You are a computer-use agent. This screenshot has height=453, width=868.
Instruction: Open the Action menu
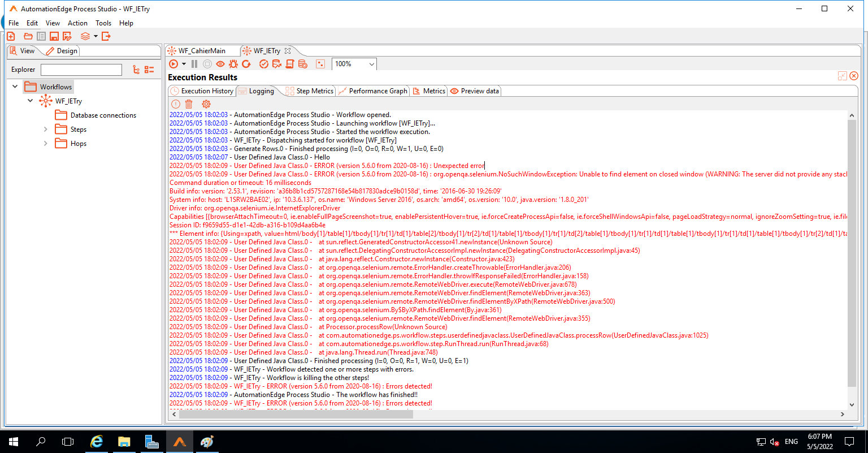[x=78, y=23]
